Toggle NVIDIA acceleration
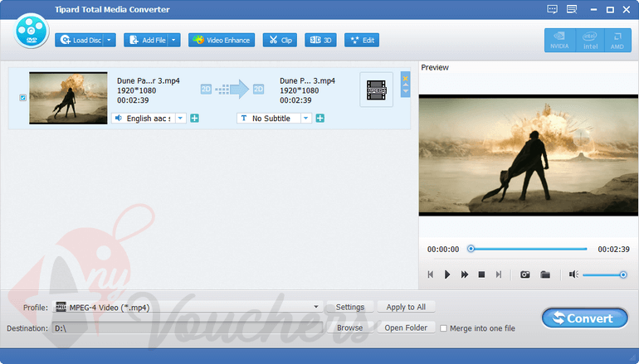 point(560,41)
